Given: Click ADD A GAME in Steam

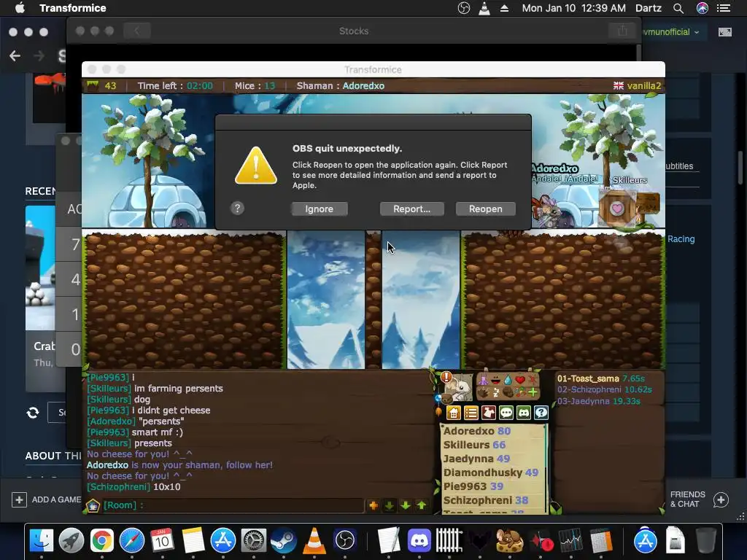Looking at the screenshot, I should point(47,499).
